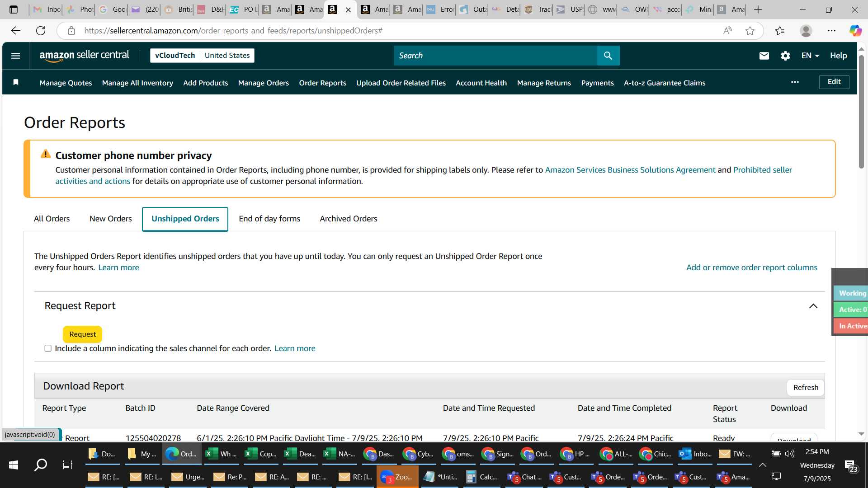Click the Refresh button in Download Report
This screenshot has width=868, height=488.
806,388
